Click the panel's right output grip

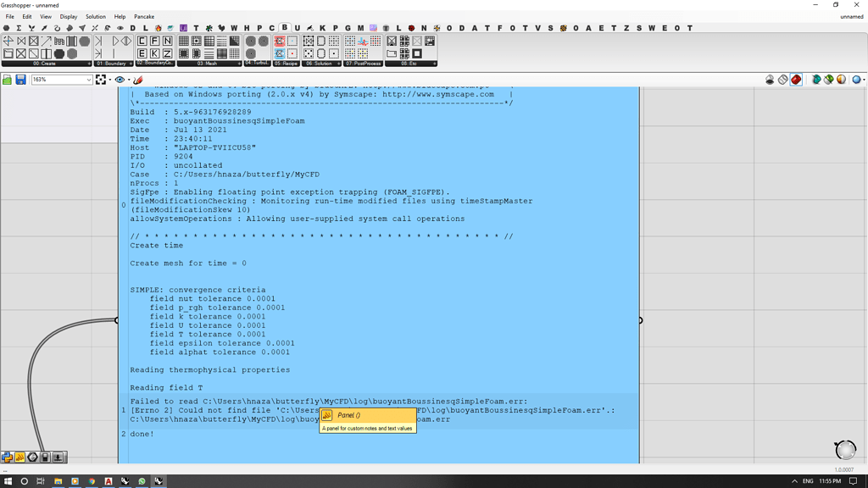640,320
